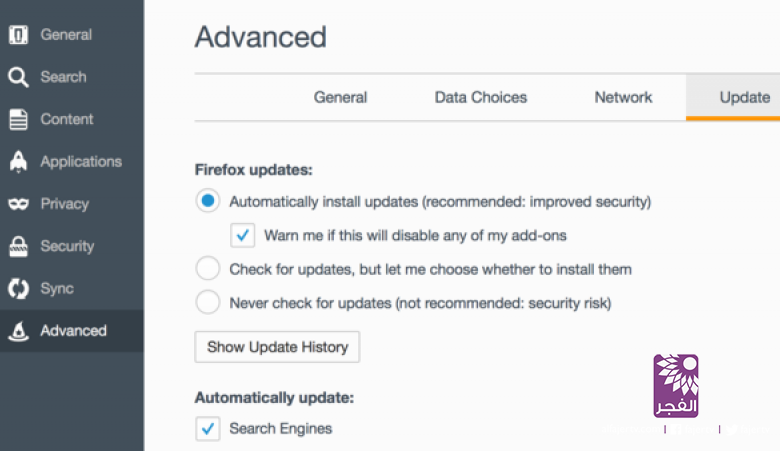The image size is (780, 451).
Task: Click the Search magnifier icon in sidebar
Action: click(x=17, y=77)
